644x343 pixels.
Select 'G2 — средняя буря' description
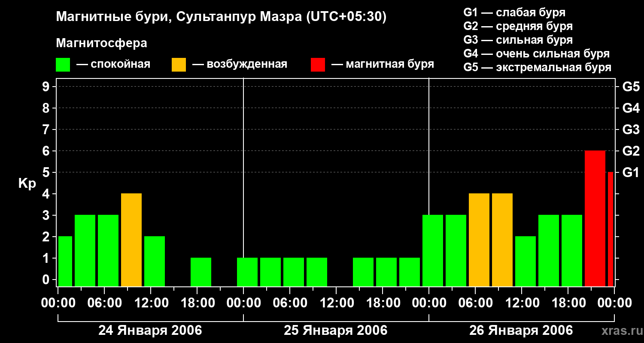(518, 27)
